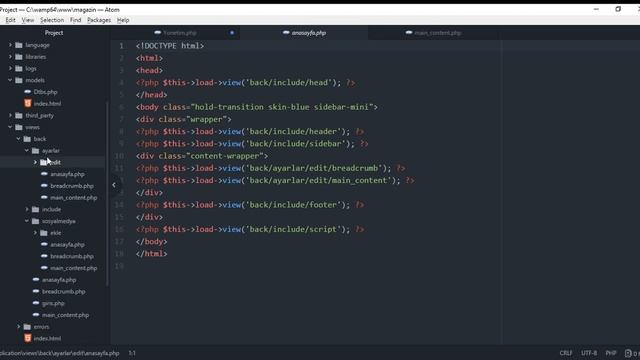This screenshot has width=640, height=360.
Task: Hide the tree view with the arrow handle
Action: coord(114,185)
